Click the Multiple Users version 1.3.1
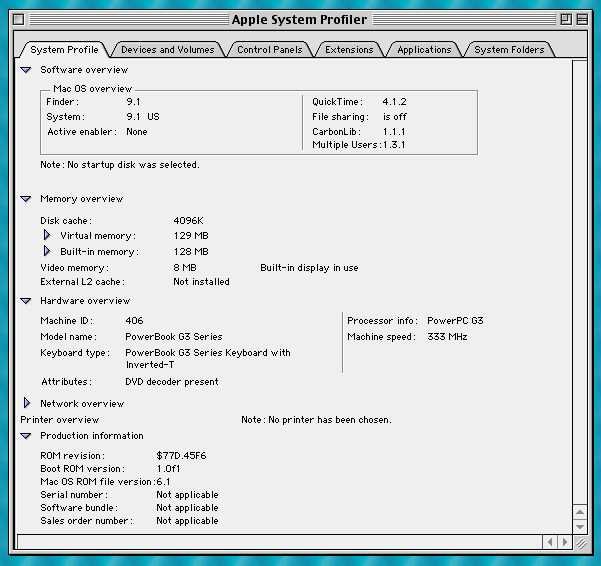The width and height of the screenshot is (601, 566). (x=394, y=145)
